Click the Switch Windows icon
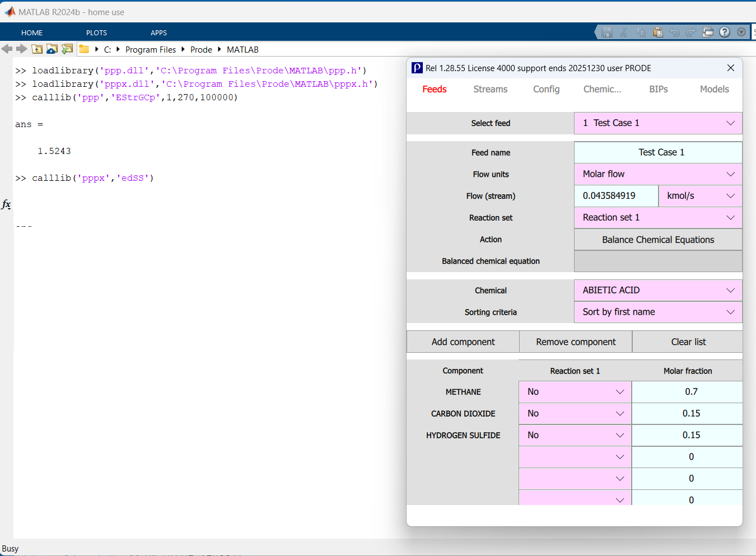756x556 pixels. (708, 32)
